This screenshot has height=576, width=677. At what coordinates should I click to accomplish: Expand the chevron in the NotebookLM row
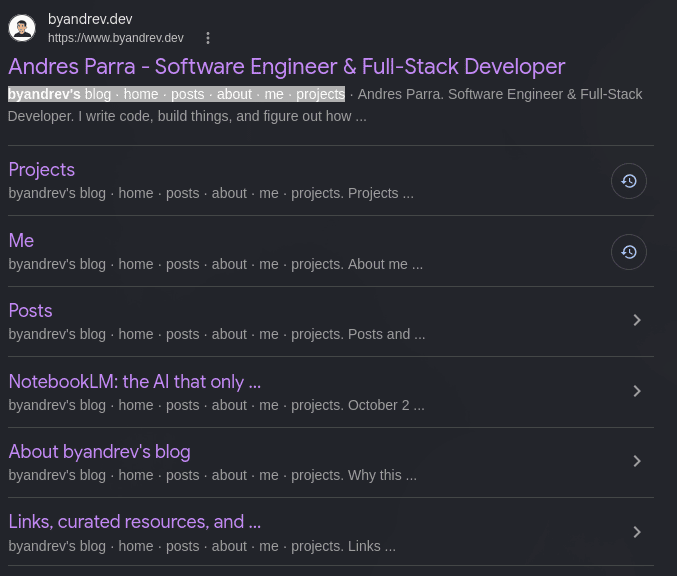(x=637, y=391)
